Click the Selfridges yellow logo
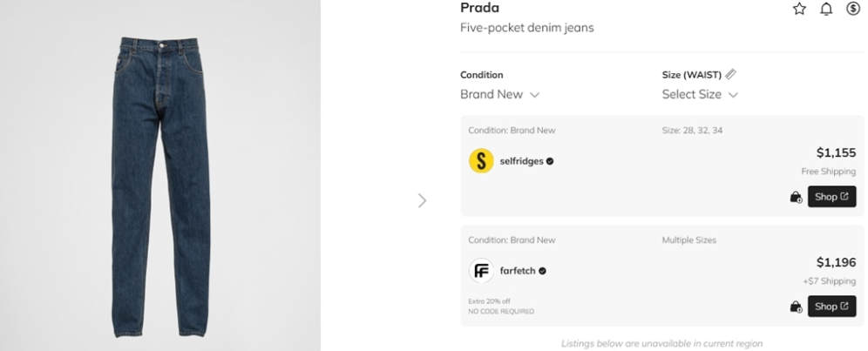868x351 pixels. [x=481, y=161]
